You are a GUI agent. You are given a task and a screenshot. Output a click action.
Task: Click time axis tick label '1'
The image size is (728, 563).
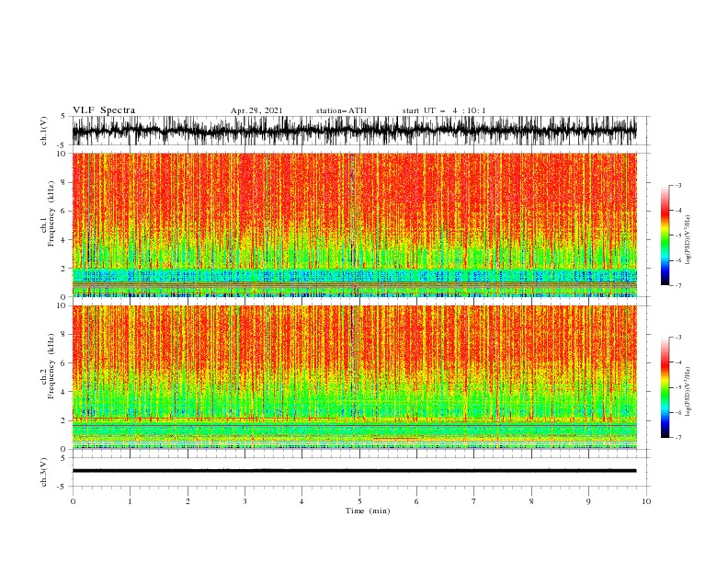click(130, 501)
